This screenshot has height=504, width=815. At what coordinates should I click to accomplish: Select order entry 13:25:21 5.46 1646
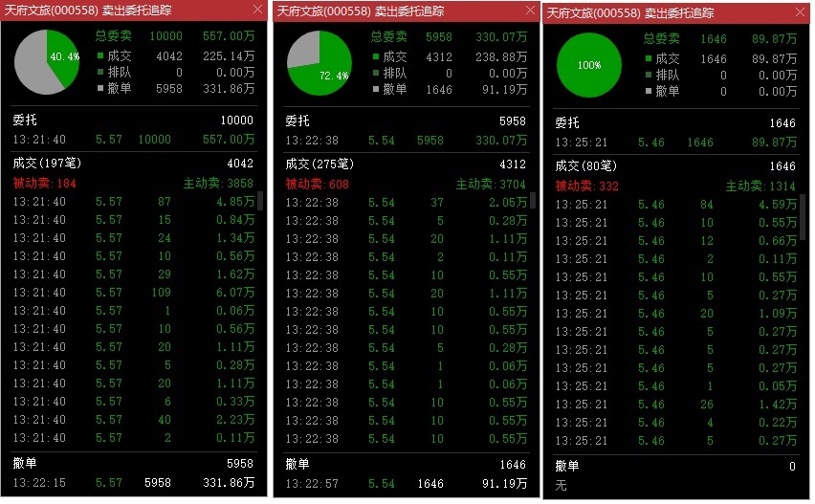(x=675, y=142)
